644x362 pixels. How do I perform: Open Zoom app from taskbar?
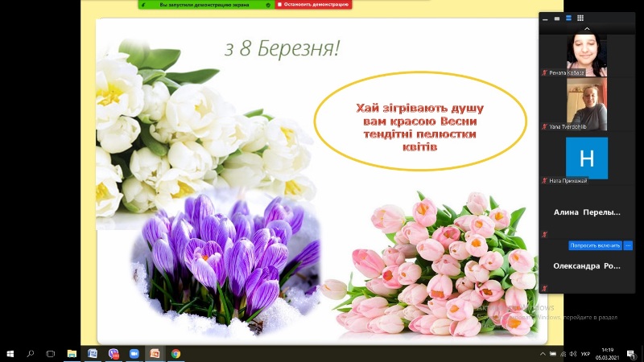134,354
